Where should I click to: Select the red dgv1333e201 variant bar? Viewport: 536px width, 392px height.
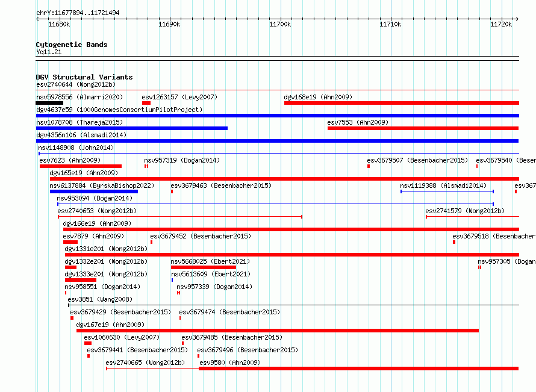pos(81,280)
